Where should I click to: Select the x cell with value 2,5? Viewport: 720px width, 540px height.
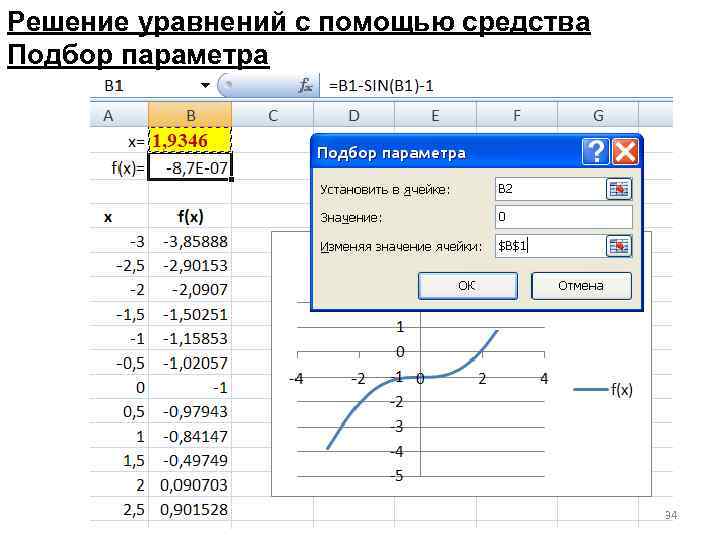coord(119,509)
